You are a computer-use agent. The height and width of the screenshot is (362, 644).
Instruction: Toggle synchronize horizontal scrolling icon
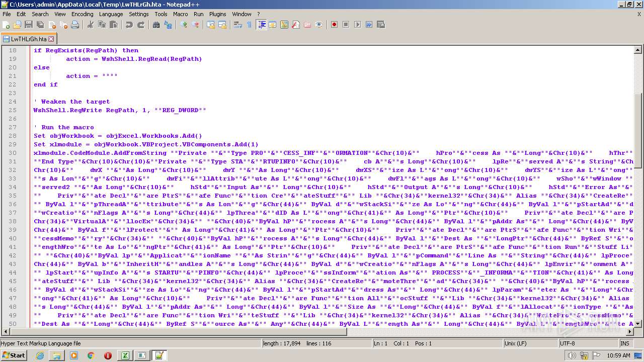point(222,25)
